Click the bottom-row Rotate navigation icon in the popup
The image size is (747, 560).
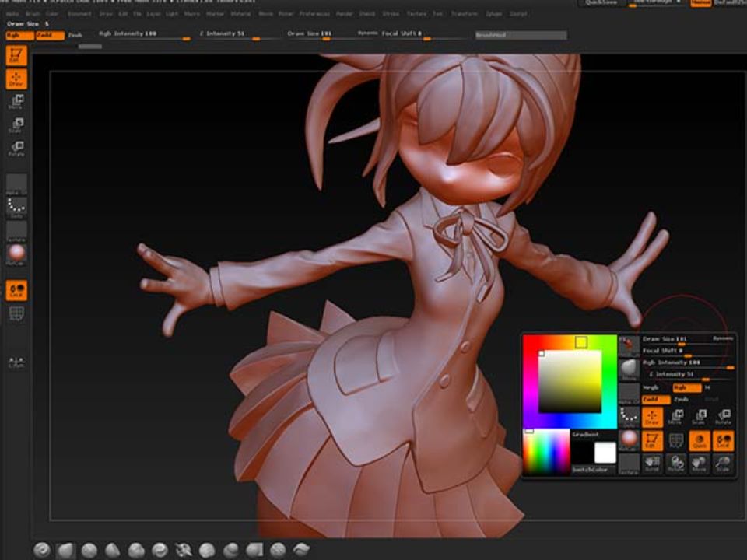click(x=675, y=464)
